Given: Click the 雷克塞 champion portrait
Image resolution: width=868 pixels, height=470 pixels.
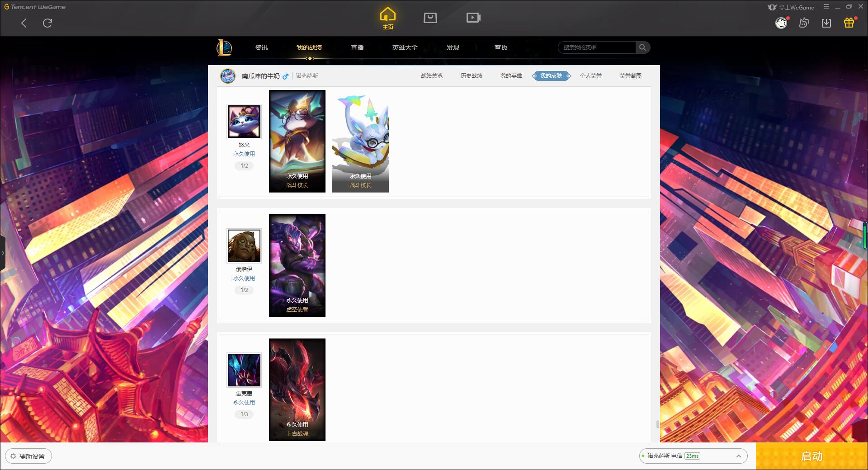Looking at the screenshot, I should pyautogui.click(x=244, y=370).
